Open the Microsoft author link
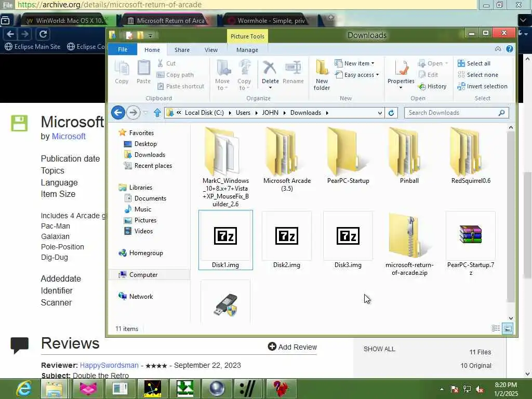The image size is (532, 399). click(x=69, y=136)
